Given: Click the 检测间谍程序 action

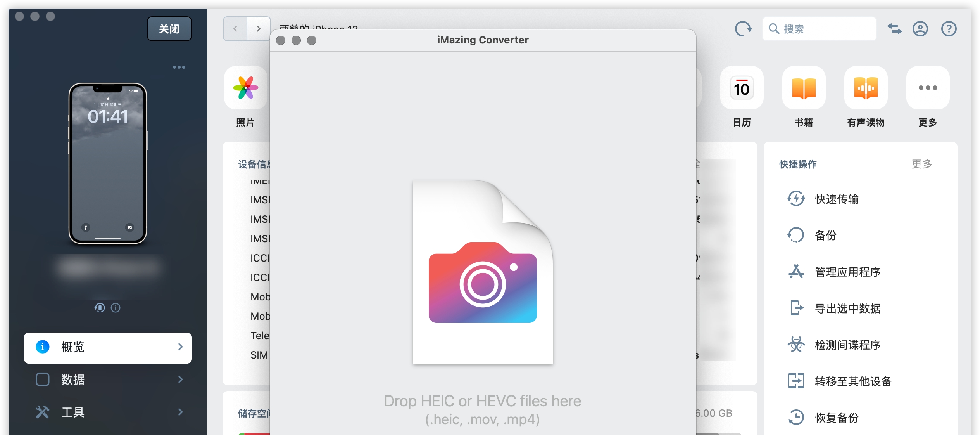Looking at the screenshot, I should pyautogui.click(x=847, y=345).
